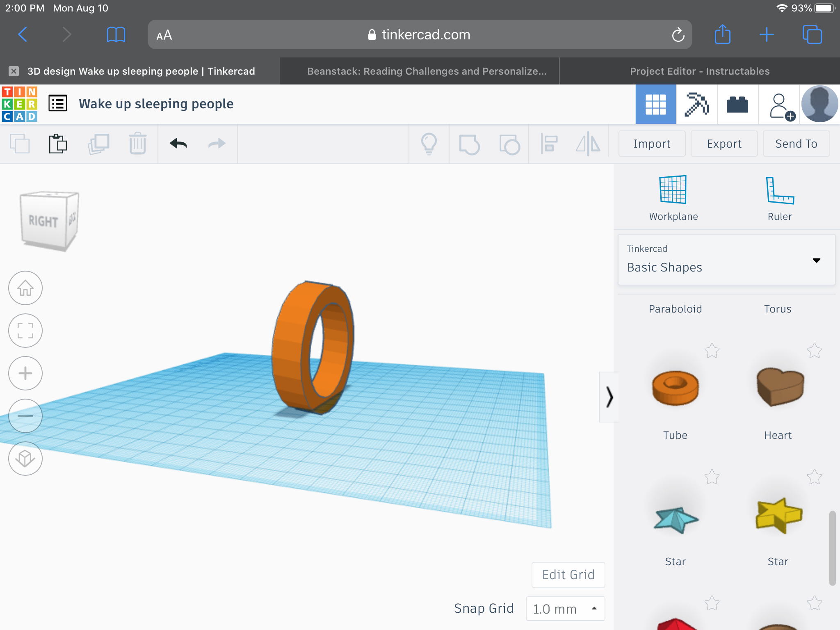This screenshot has height=630, width=840.
Task: Switch to Project Editor - Instructables tab
Action: 700,71
